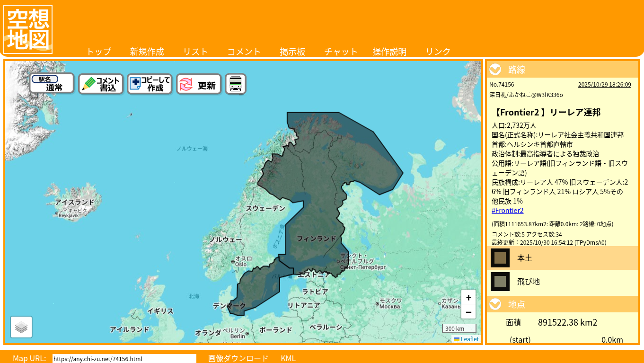Open the 操作説明 menu item
The image size is (644, 363).
coord(389,52)
